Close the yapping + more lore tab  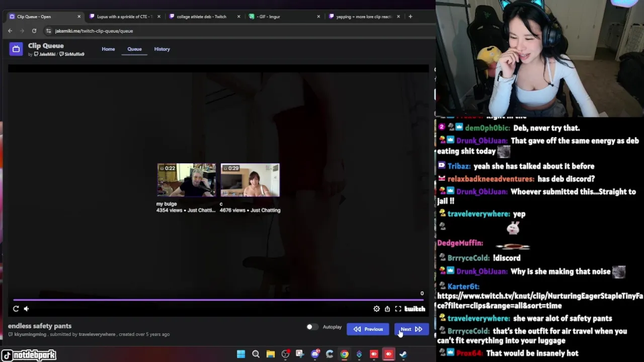[x=398, y=17]
